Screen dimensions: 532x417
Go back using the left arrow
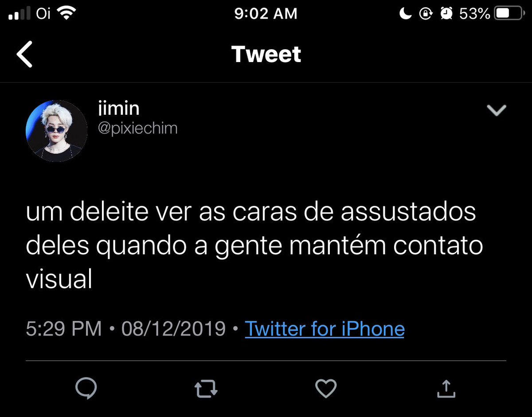tap(25, 55)
